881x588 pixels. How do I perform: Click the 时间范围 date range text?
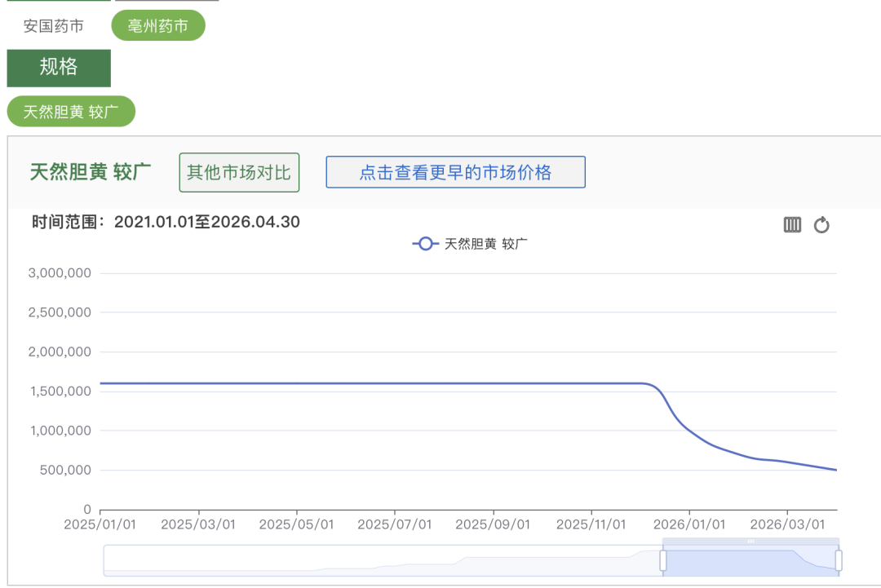[166, 222]
